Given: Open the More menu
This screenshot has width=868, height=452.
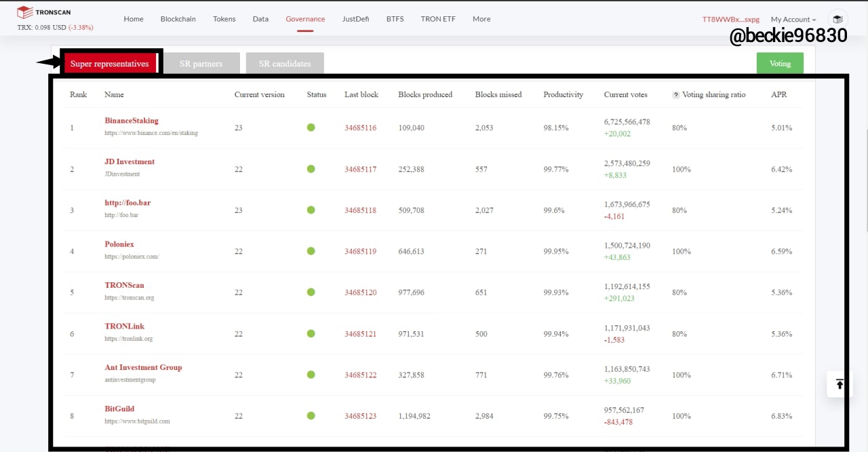Looking at the screenshot, I should (481, 19).
